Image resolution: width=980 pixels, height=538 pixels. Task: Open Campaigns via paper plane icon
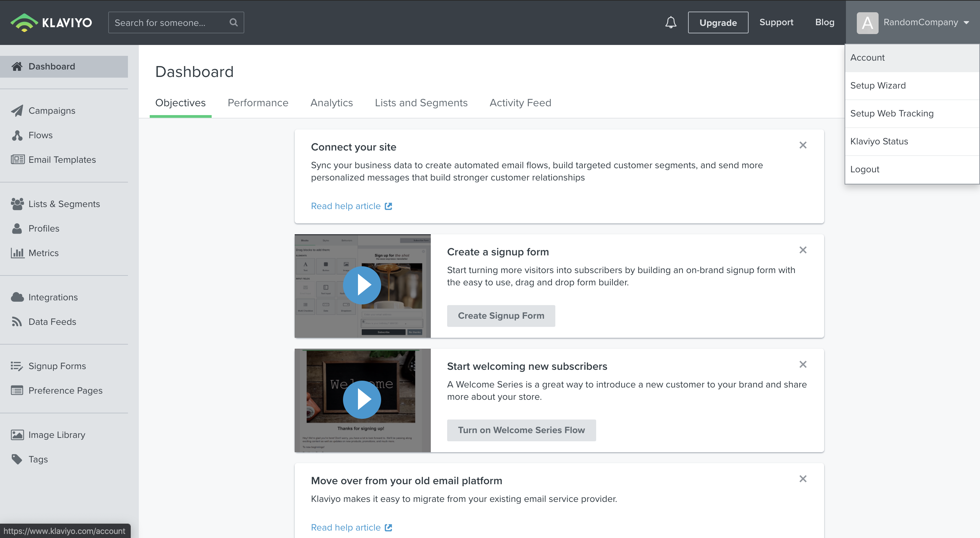(x=17, y=110)
